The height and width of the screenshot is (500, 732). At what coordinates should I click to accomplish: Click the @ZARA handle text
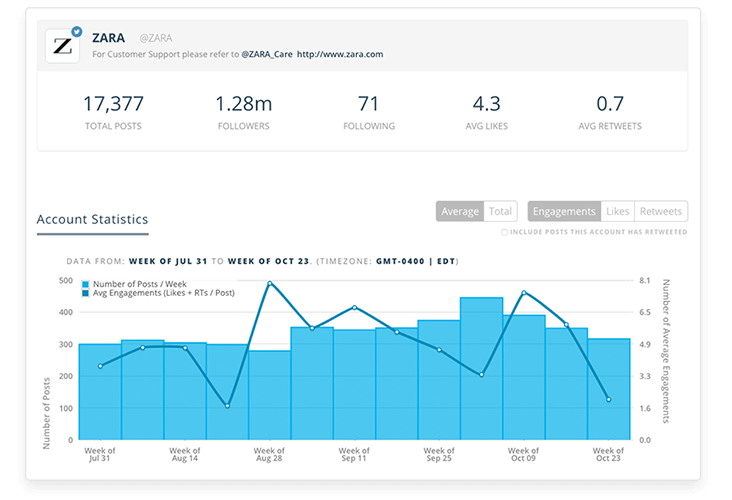pyautogui.click(x=156, y=38)
